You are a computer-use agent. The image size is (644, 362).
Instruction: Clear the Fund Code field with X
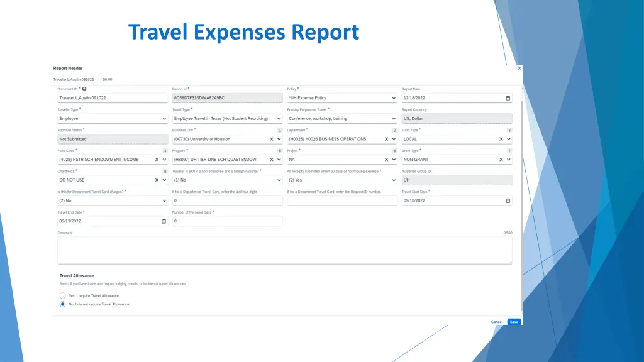(x=157, y=160)
